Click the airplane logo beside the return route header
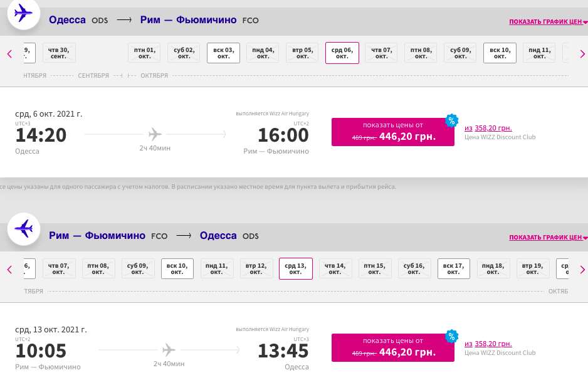Viewport: 588px width, 380px height. tap(23, 230)
